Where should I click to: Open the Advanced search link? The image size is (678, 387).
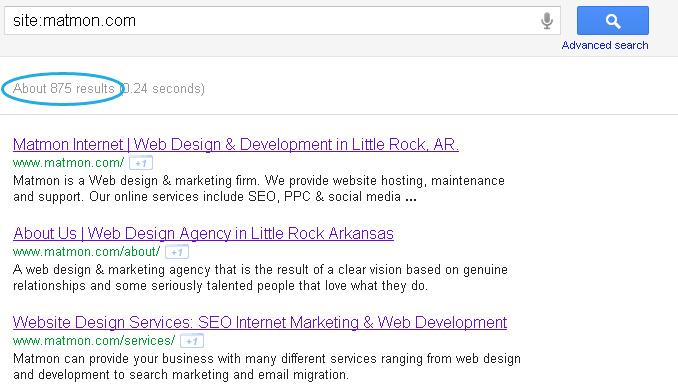pos(605,45)
